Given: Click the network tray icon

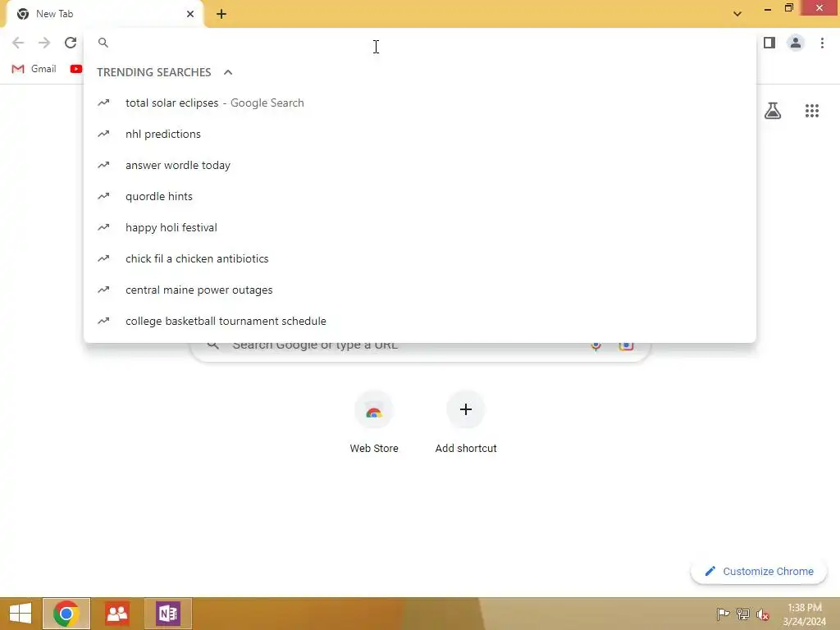Looking at the screenshot, I should [742, 614].
